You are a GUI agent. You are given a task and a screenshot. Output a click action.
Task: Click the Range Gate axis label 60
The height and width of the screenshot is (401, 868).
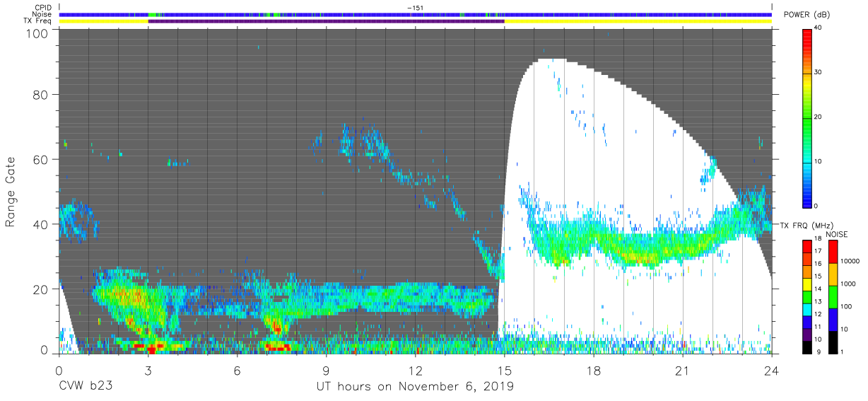pyautogui.click(x=41, y=159)
